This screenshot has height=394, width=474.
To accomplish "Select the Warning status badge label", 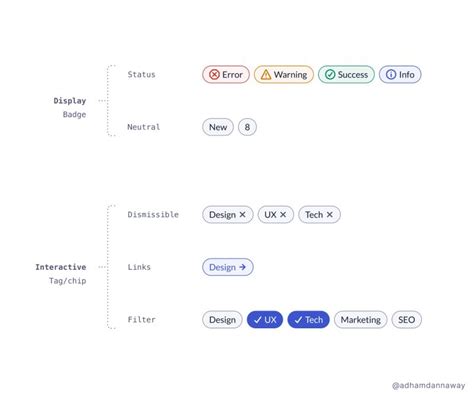I will click(x=290, y=75).
